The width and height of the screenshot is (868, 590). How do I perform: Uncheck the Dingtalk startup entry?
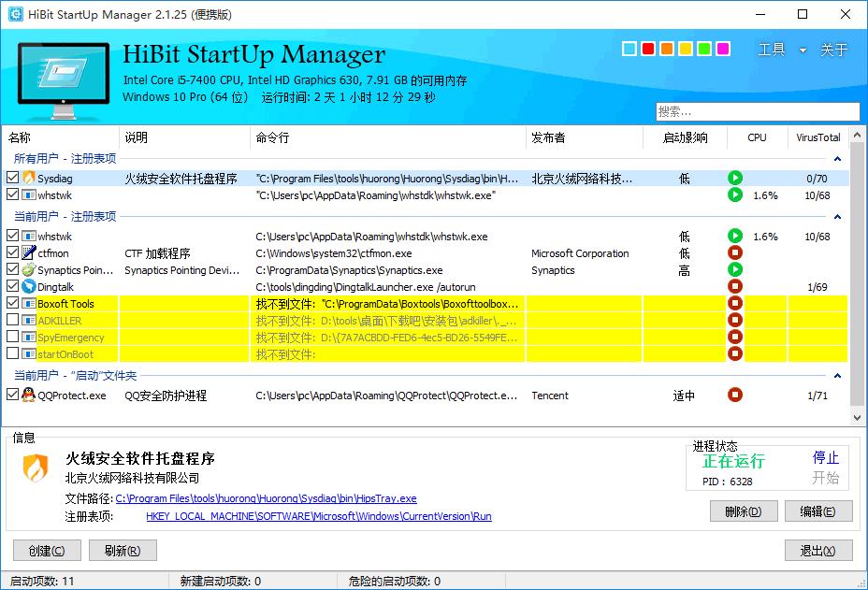point(13,286)
